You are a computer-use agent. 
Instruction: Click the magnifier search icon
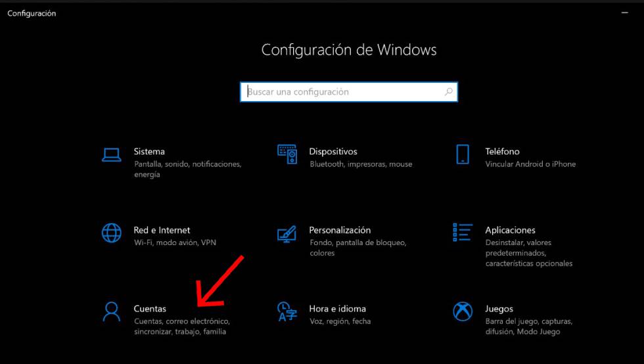point(448,91)
